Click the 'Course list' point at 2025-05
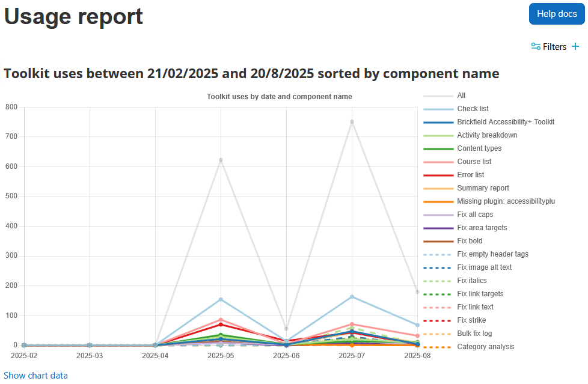The height and width of the screenshot is (384, 588). pos(221,320)
